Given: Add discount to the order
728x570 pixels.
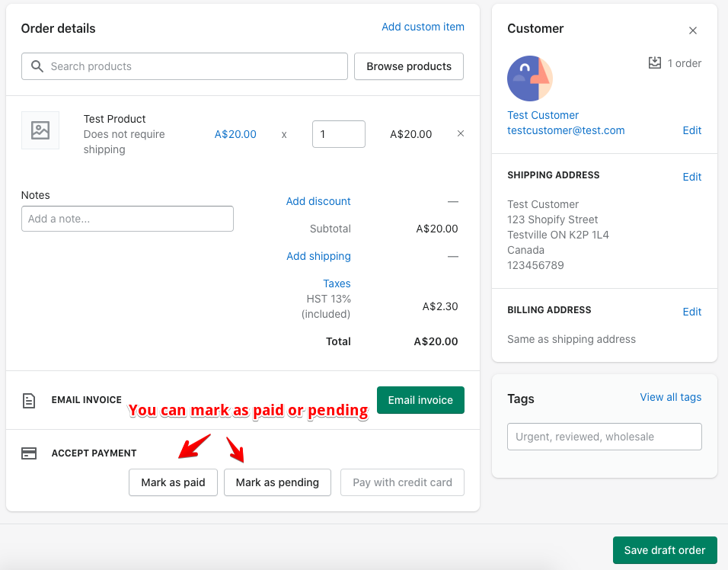Looking at the screenshot, I should pos(318,201).
